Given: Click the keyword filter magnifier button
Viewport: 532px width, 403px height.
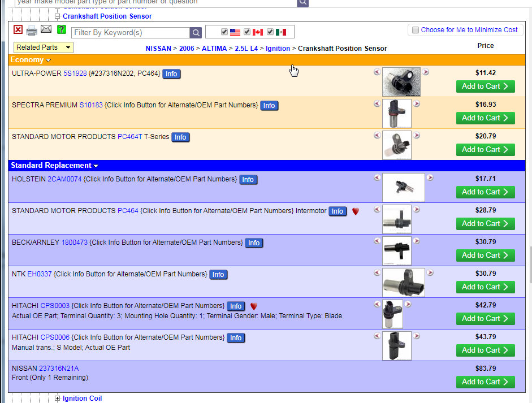Looking at the screenshot, I should (x=196, y=33).
